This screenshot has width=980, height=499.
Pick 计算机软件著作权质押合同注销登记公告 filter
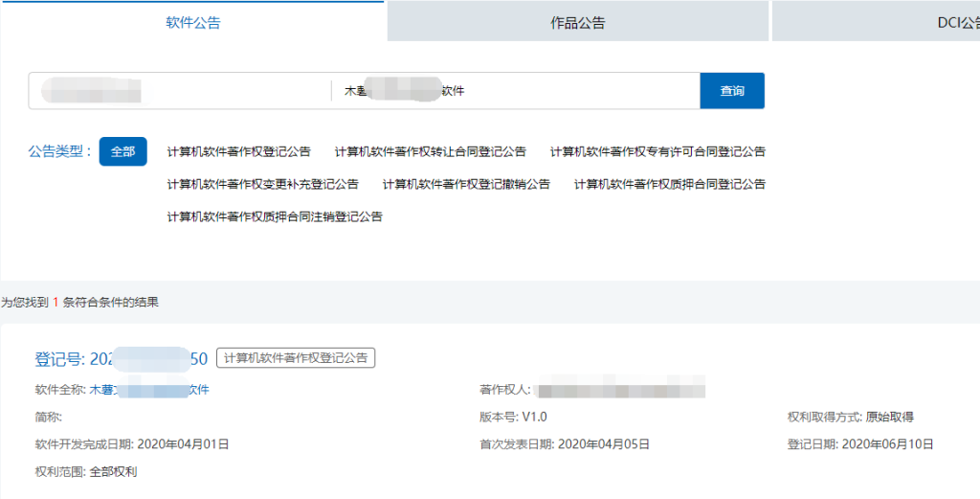tap(275, 216)
